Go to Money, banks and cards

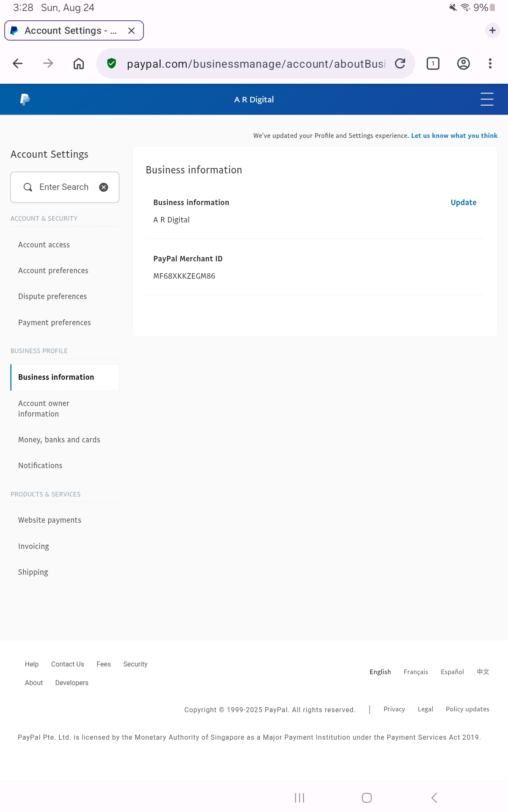click(x=59, y=440)
